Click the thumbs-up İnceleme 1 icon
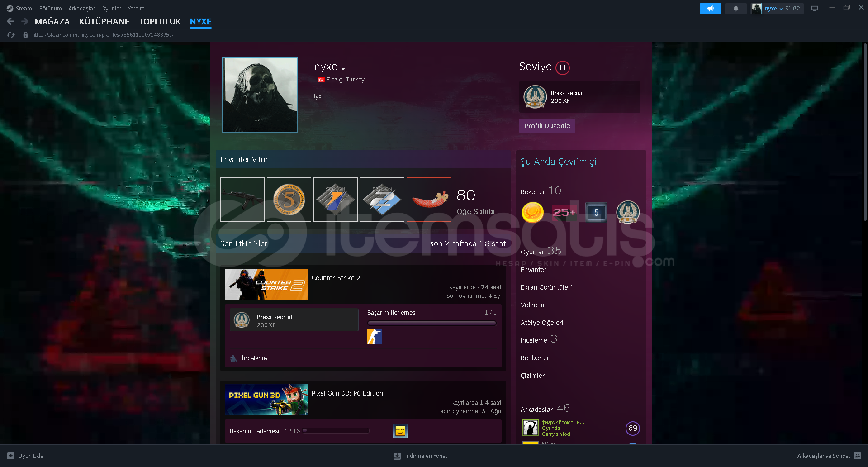Screen dimensions: 868x467 pos(233,358)
